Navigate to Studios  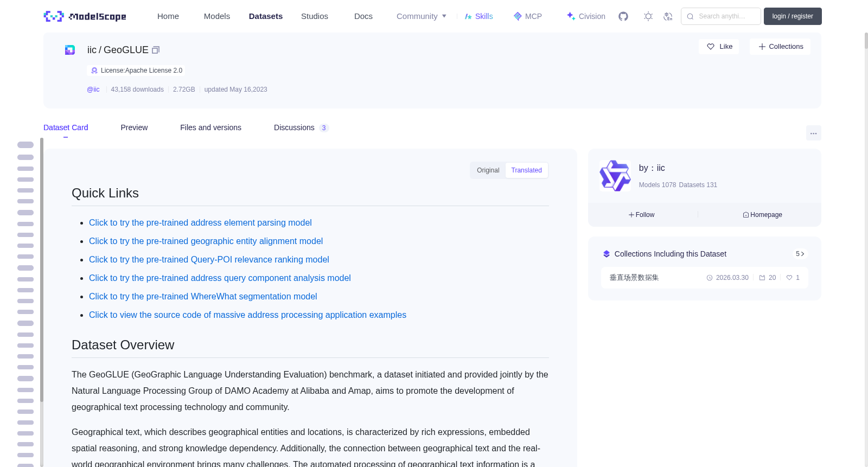[315, 16]
